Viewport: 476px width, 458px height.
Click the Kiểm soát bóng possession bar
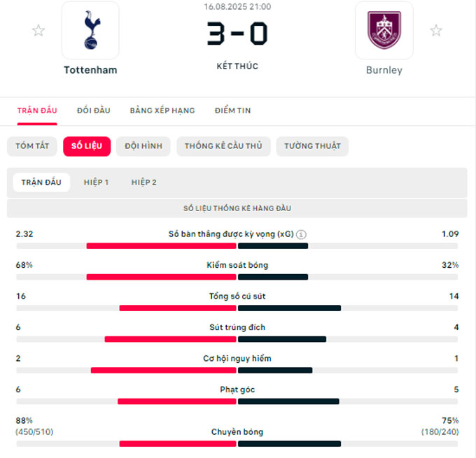(237, 277)
